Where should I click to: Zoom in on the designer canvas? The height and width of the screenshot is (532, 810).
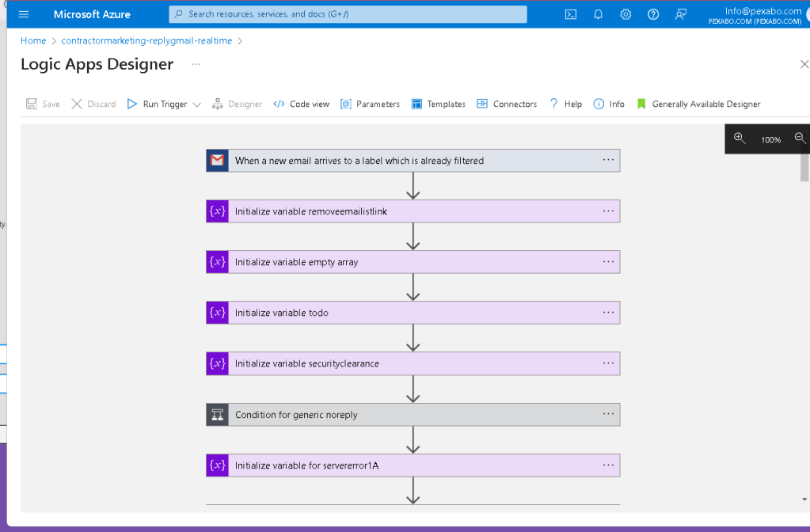740,139
